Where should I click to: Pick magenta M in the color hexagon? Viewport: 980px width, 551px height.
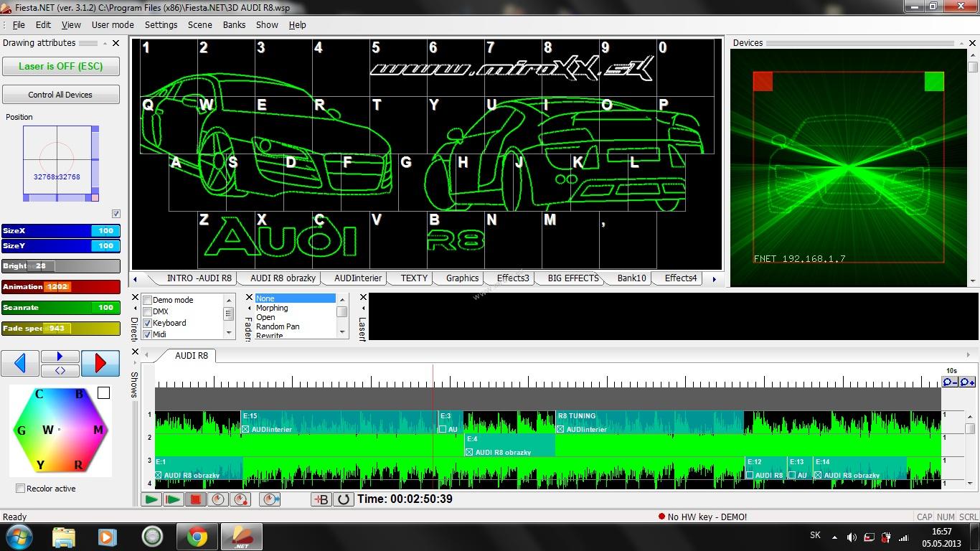pos(98,430)
